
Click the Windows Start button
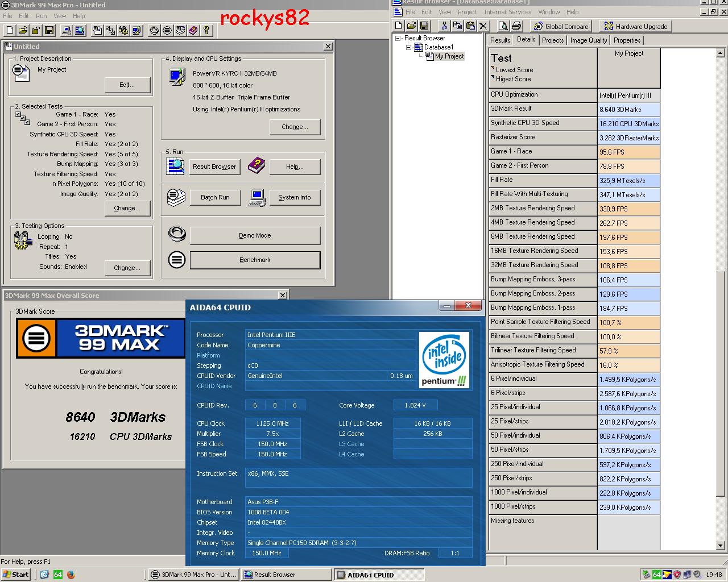click(16, 575)
